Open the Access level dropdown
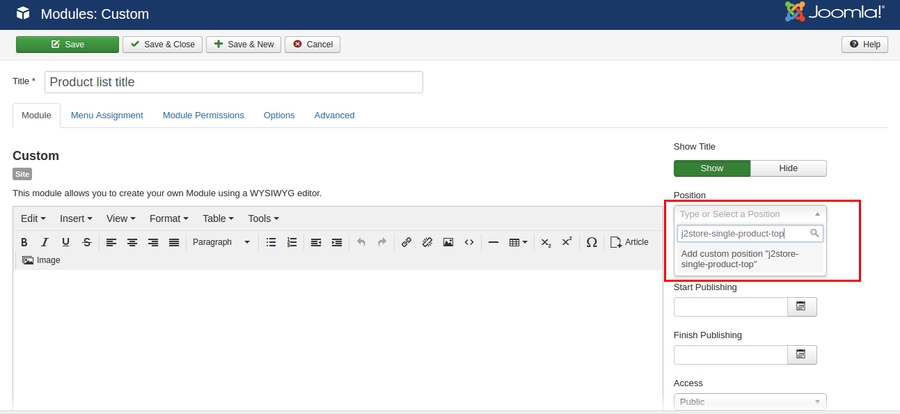Image resolution: width=900 pixels, height=414 pixels. [750, 402]
